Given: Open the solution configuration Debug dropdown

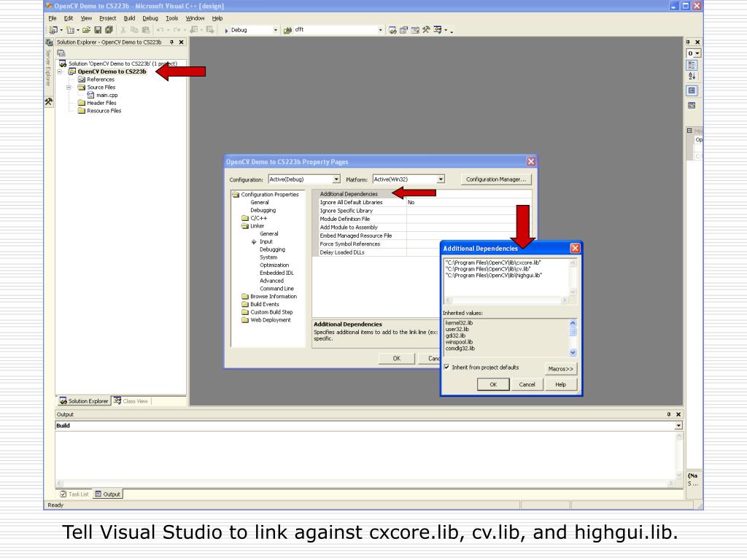Looking at the screenshot, I should [275, 30].
